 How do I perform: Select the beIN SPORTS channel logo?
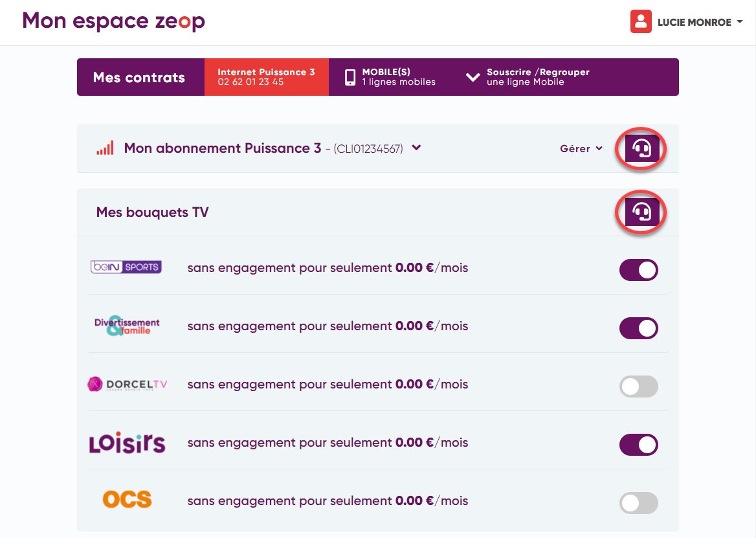click(x=126, y=267)
